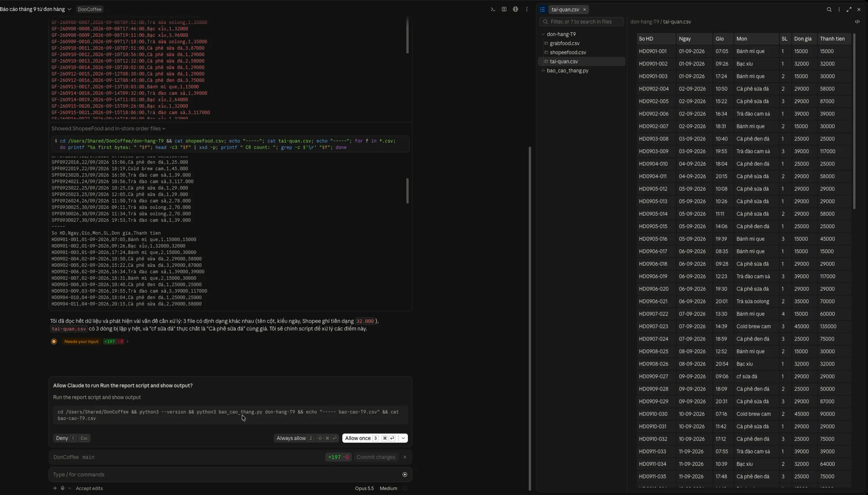Click the plus attach icon

click(x=55, y=488)
